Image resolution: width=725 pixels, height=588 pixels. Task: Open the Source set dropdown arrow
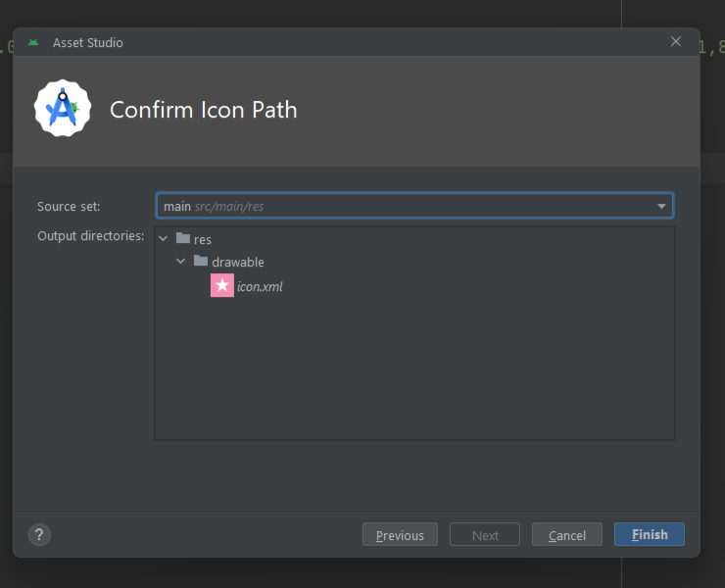(661, 206)
